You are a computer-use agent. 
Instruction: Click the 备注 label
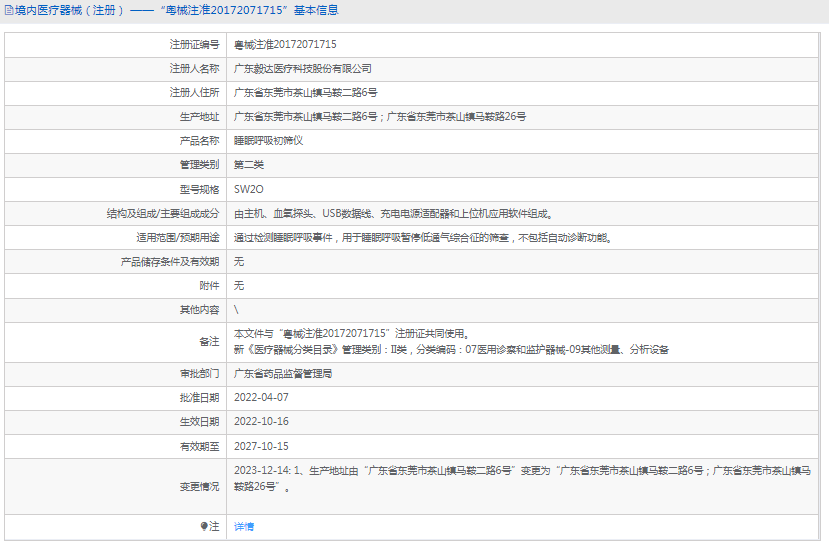(x=209, y=342)
